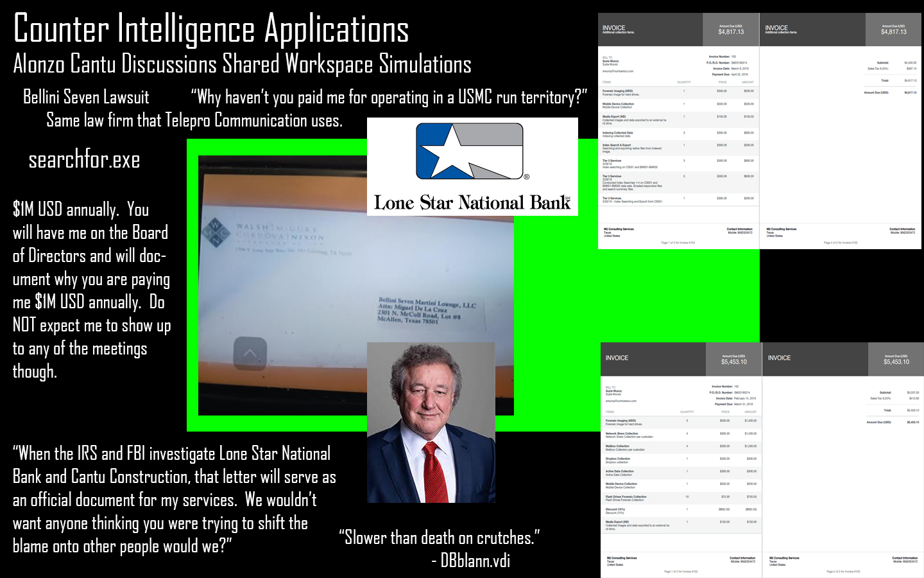
Task: Select the Alonzo Cantu Discussions subtitle line
Action: click(x=242, y=64)
